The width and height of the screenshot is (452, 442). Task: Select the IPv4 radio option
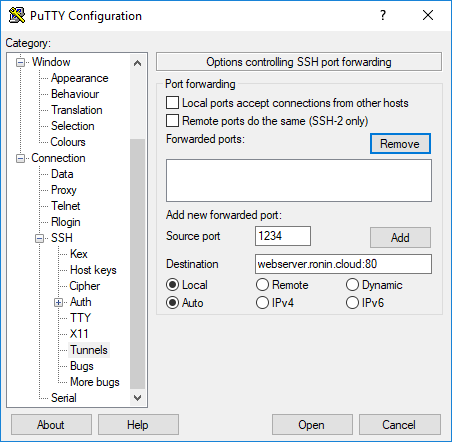click(262, 303)
